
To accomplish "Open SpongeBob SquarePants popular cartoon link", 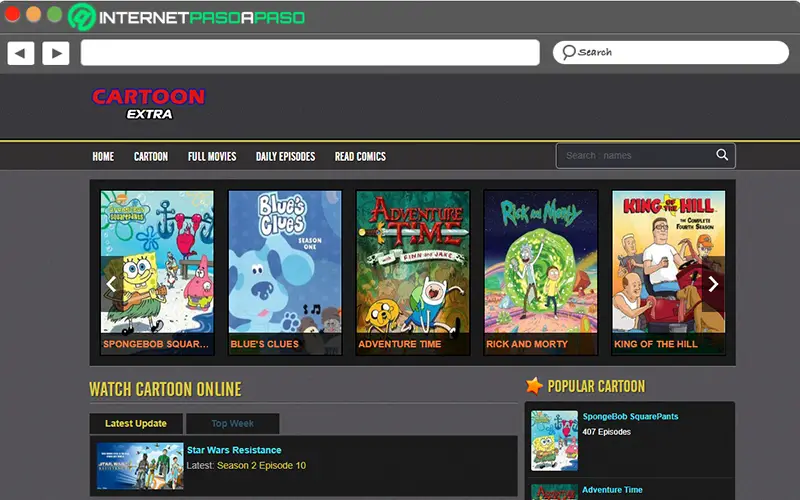I will pyautogui.click(x=630, y=416).
